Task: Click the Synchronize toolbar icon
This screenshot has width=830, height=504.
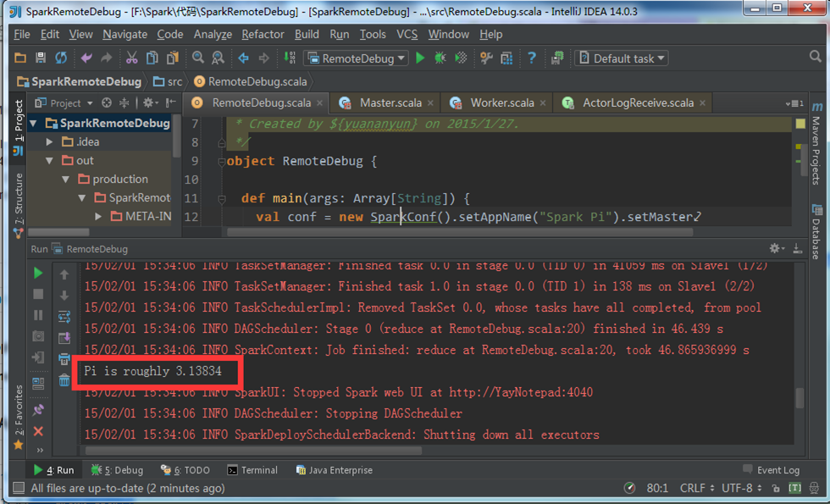Action: click(x=61, y=58)
